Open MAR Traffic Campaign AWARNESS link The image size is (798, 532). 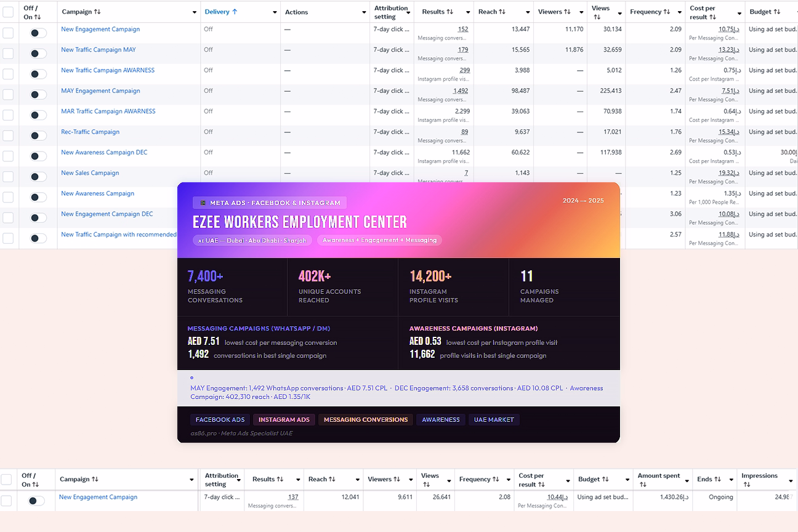(x=108, y=111)
